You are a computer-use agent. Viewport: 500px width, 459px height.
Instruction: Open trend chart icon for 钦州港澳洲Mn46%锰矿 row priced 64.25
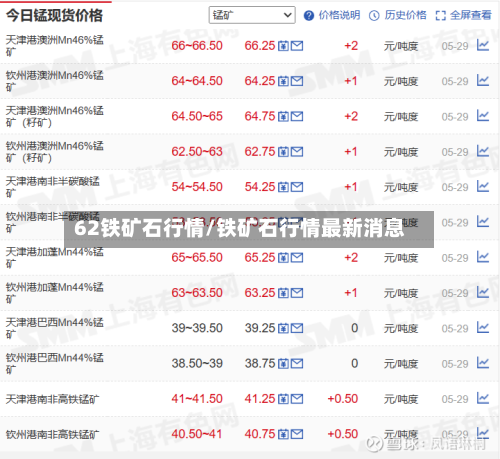click(x=483, y=81)
